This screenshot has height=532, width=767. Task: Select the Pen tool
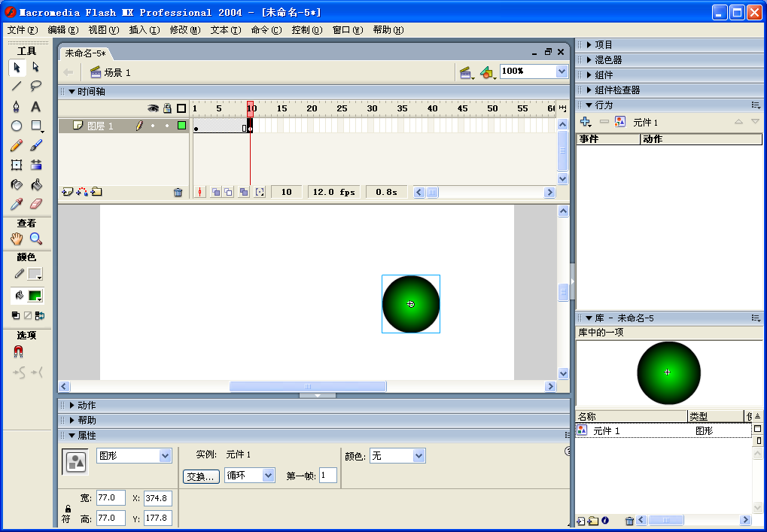tap(16, 106)
